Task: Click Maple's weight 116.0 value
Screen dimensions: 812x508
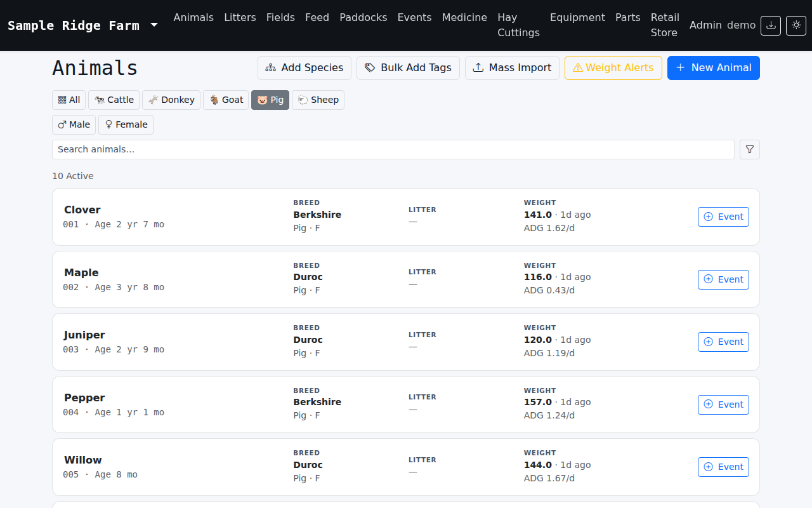Action: [x=538, y=277]
